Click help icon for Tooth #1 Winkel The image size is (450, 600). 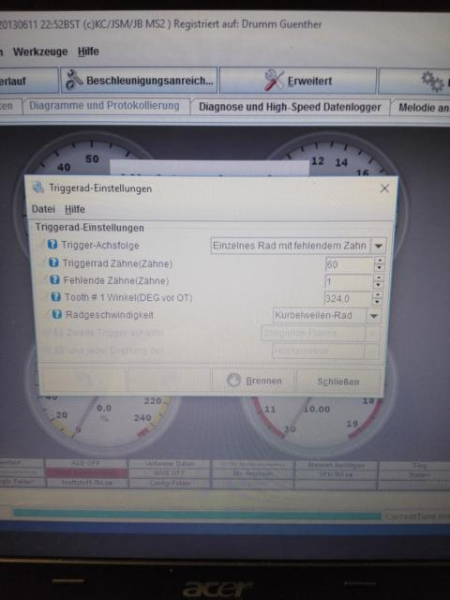coord(56,297)
